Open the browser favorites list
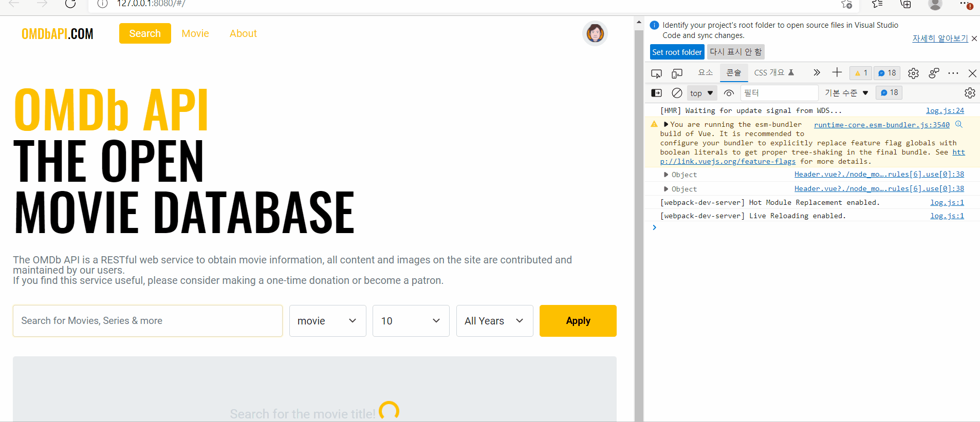This screenshot has width=980, height=422. click(x=877, y=4)
